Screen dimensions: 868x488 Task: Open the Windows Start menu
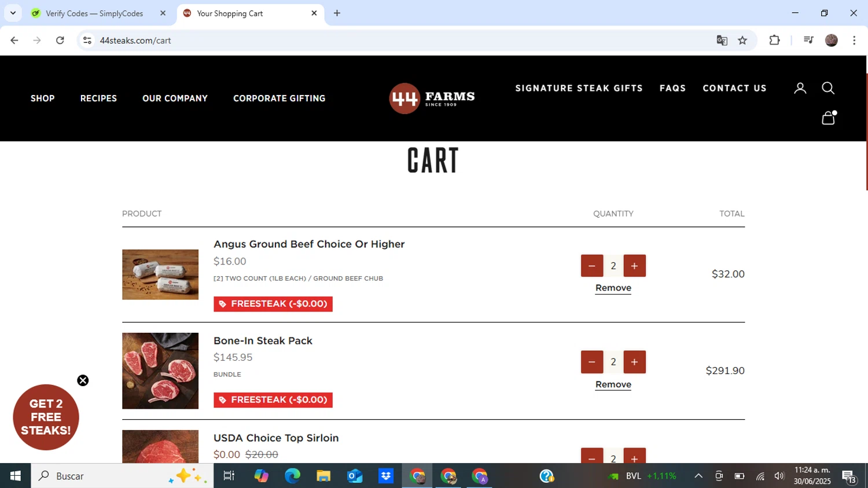(x=16, y=476)
